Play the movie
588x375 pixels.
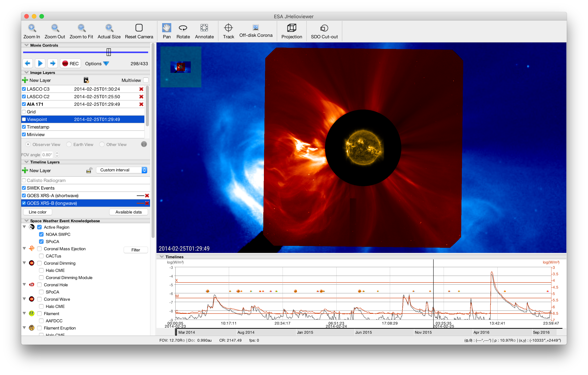(x=40, y=64)
